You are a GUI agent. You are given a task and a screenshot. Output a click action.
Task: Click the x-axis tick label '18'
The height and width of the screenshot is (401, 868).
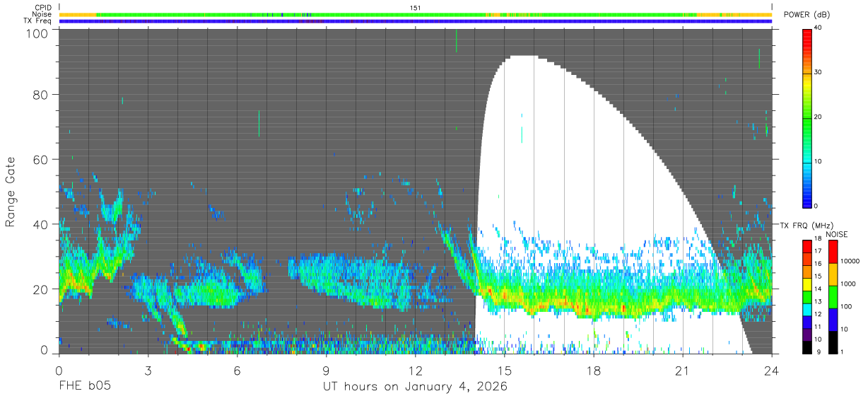coord(593,370)
